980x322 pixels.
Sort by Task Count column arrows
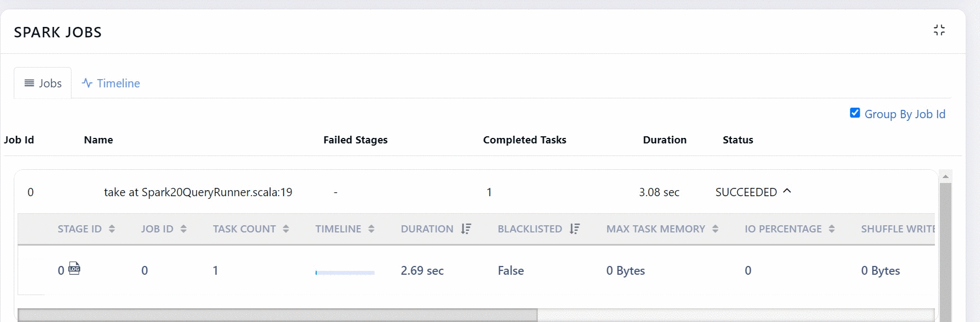[286, 229]
